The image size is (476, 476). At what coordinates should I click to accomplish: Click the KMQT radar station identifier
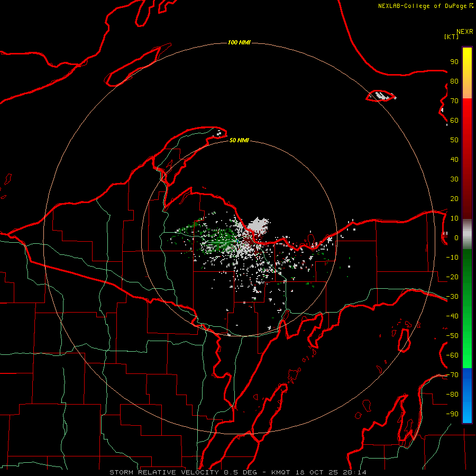click(x=282, y=472)
